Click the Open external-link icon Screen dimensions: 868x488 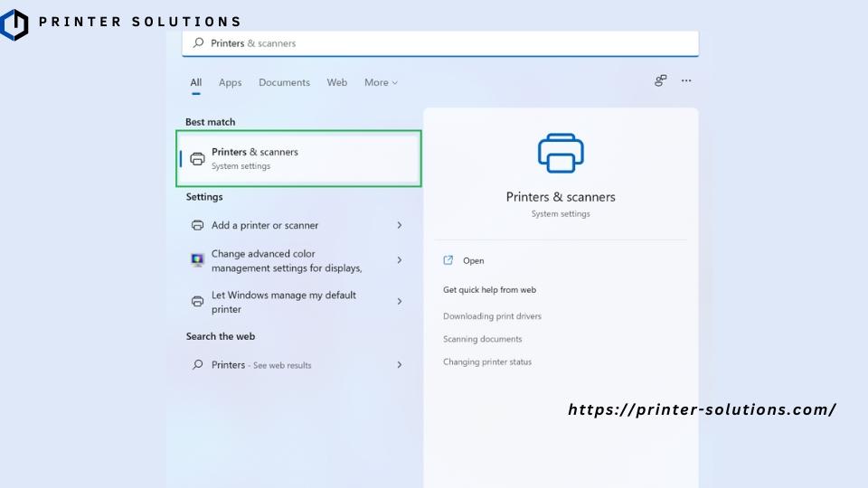448,260
